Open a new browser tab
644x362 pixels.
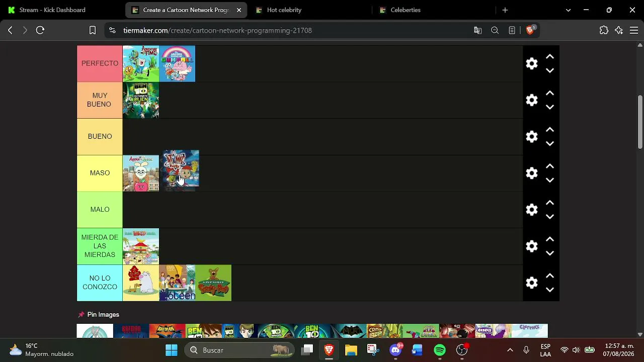[x=505, y=10]
